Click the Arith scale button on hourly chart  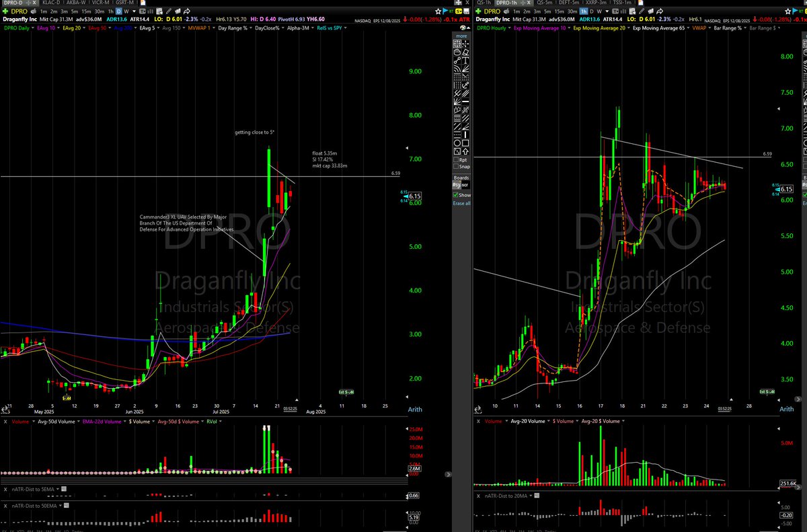tap(785, 409)
